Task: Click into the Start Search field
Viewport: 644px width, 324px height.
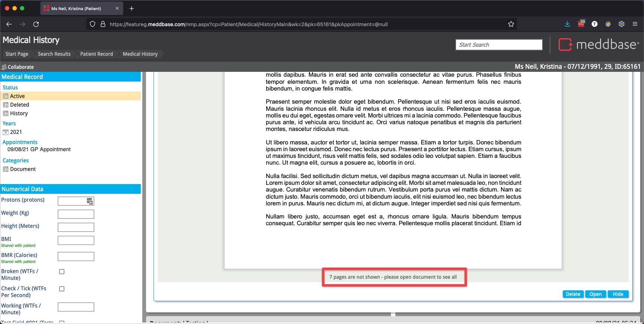Action: tap(499, 45)
